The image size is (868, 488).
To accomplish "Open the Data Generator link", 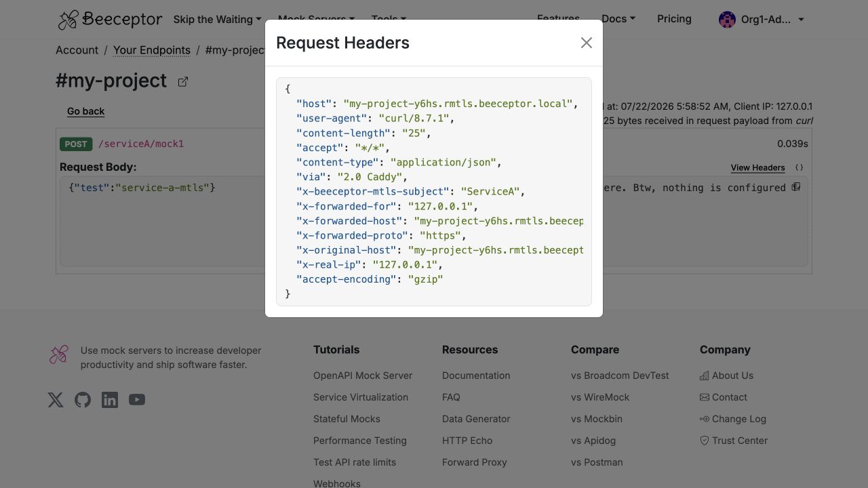I will coord(476,419).
